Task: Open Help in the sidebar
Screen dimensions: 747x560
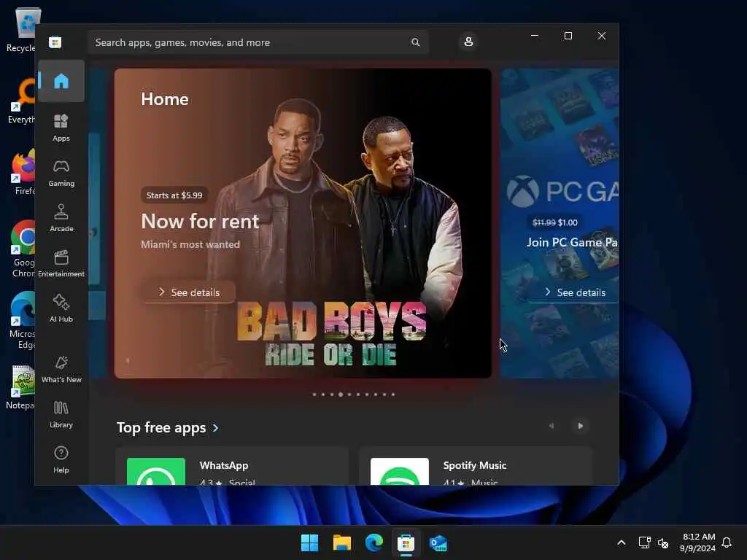Action: coord(61,459)
